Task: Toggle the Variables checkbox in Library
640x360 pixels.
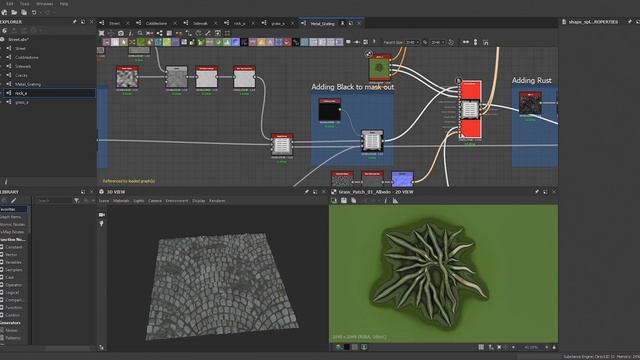Action: pyautogui.click(x=2, y=262)
